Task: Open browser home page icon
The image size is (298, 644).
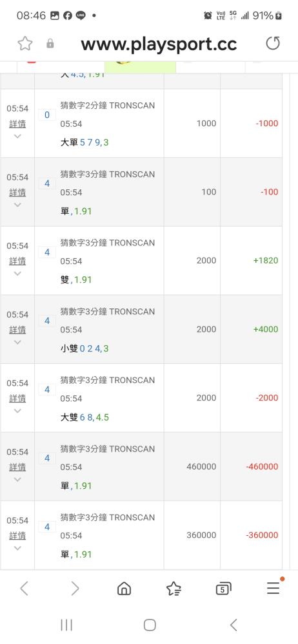Action: pyautogui.click(x=124, y=589)
